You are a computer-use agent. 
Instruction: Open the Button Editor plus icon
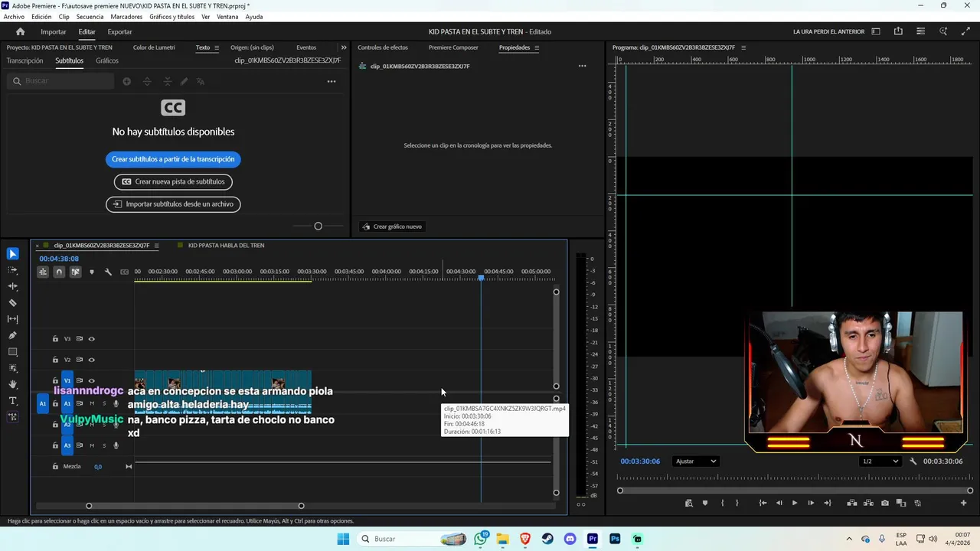tap(963, 503)
